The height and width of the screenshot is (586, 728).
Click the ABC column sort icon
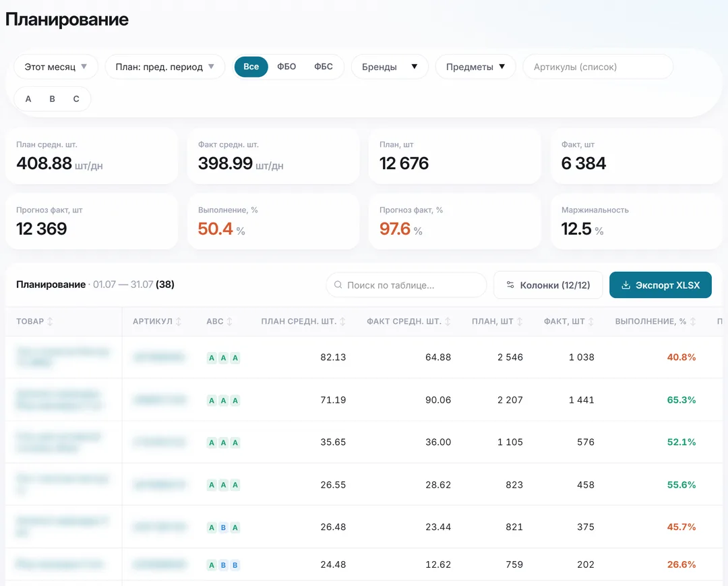pyautogui.click(x=229, y=322)
